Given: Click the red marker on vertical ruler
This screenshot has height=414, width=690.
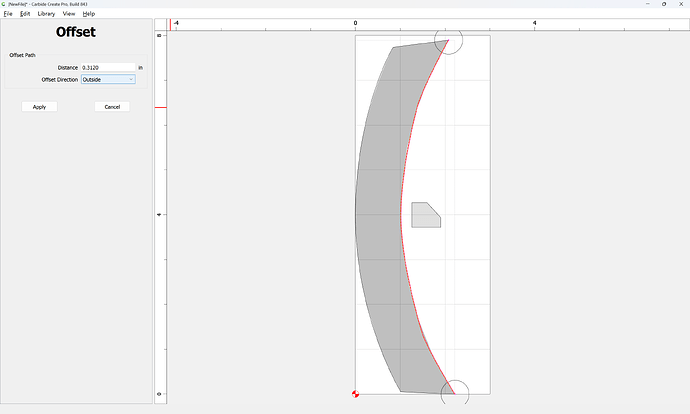Looking at the screenshot, I should click(x=161, y=107).
